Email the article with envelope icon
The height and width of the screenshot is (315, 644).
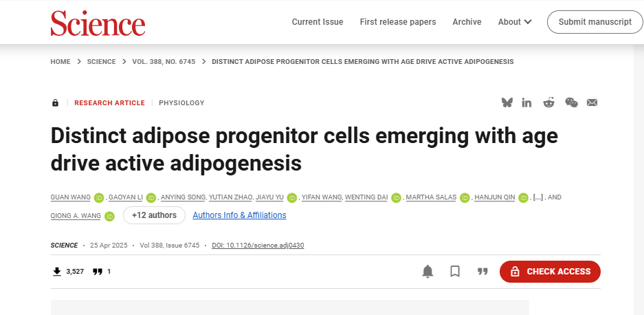click(592, 102)
